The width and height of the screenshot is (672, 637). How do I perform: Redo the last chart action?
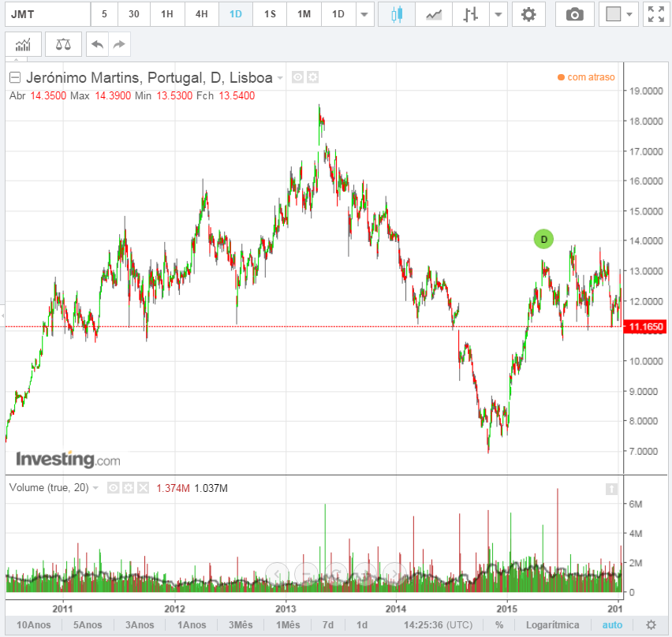(x=119, y=44)
